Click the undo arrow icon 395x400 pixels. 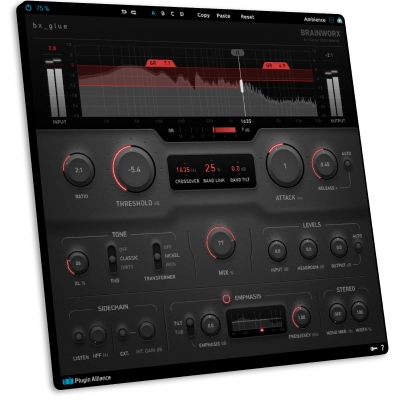[x=124, y=12]
